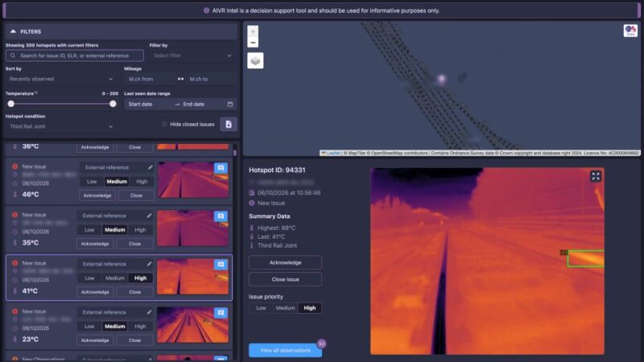Screen dimensions: 644x362
Task: Click the info icon in top banner
Action: [206, 10]
